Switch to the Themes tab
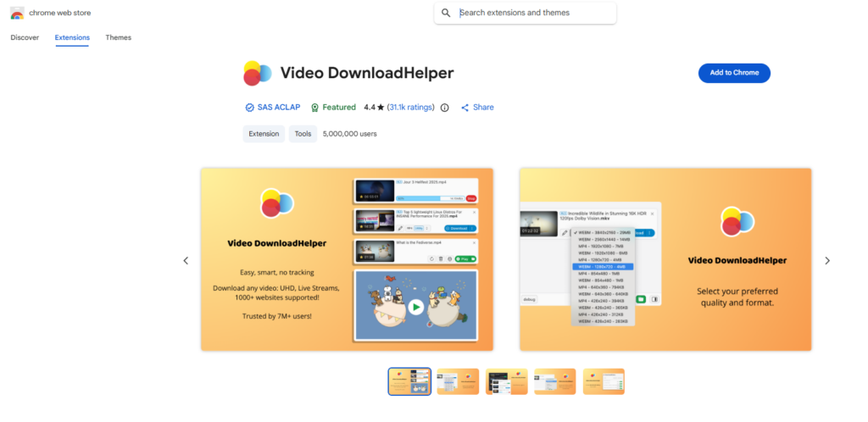The width and height of the screenshot is (868, 422). (119, 37)
